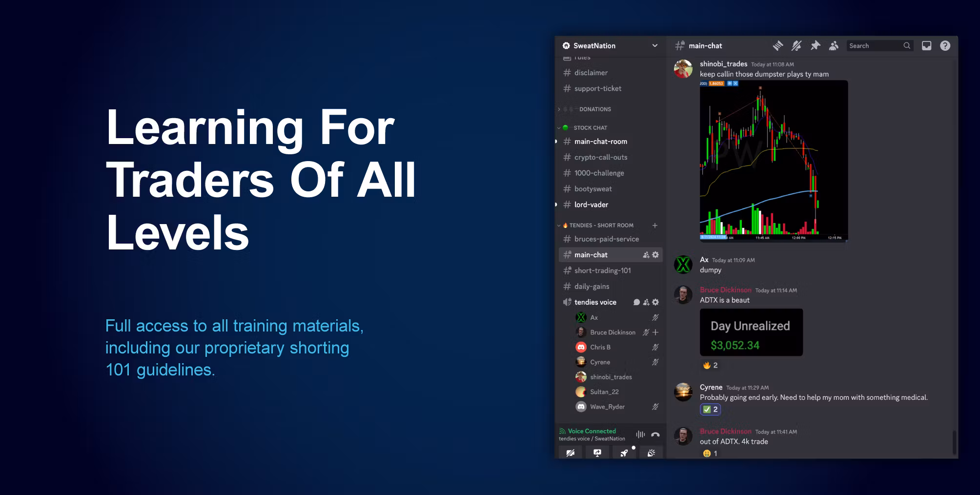This screenshot has width=980, height=495.
Task: Open tendies voice channel settings gear
Action: [655, 302]
